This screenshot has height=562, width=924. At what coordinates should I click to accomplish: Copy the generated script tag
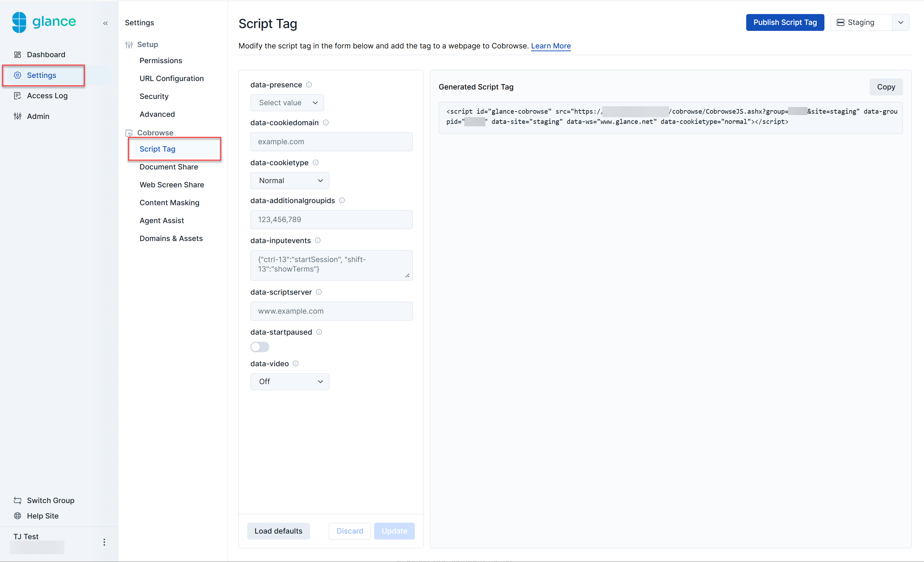pyautogui.click(x=886, y=87)
